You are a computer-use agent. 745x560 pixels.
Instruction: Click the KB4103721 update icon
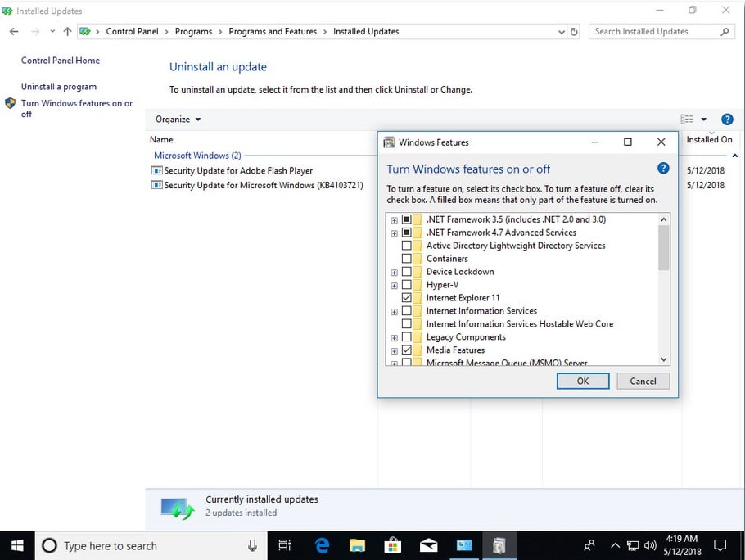[x=156, y=185]
